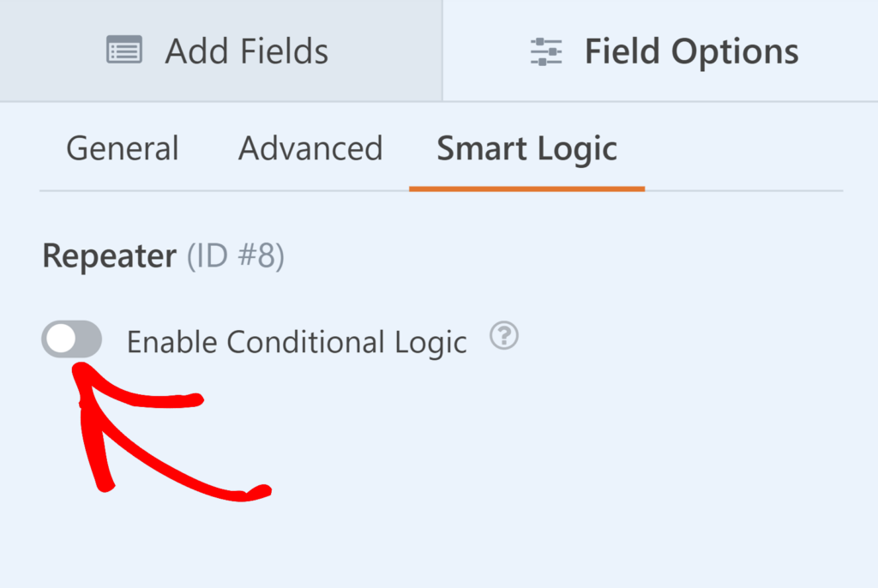Viewport: 878px width, 588px height.
Task: Open the Advanced tab
Action: 310,148
